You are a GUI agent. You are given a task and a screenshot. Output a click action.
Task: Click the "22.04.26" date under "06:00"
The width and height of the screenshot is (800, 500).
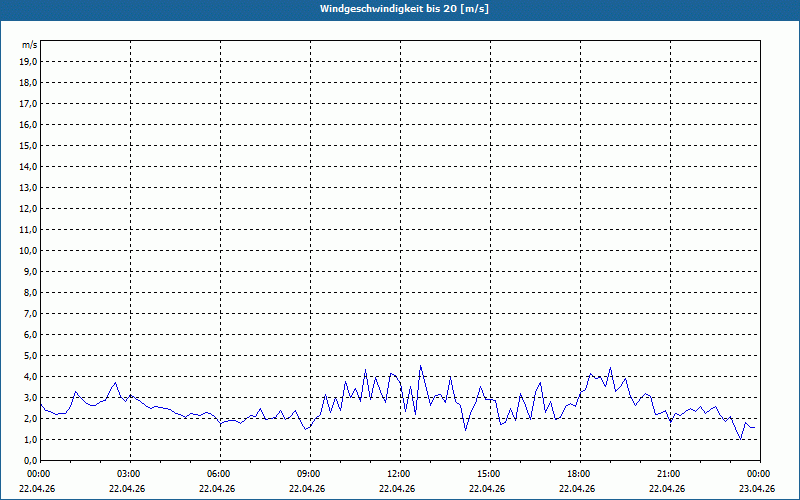tap(217, 488)
